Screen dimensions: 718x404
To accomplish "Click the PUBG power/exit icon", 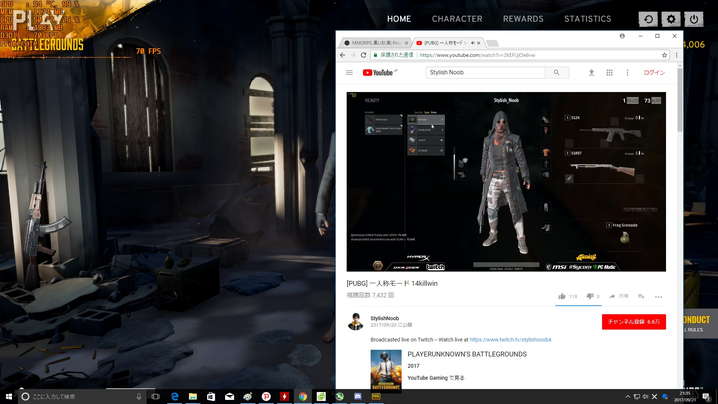I will tap(694, 19).
